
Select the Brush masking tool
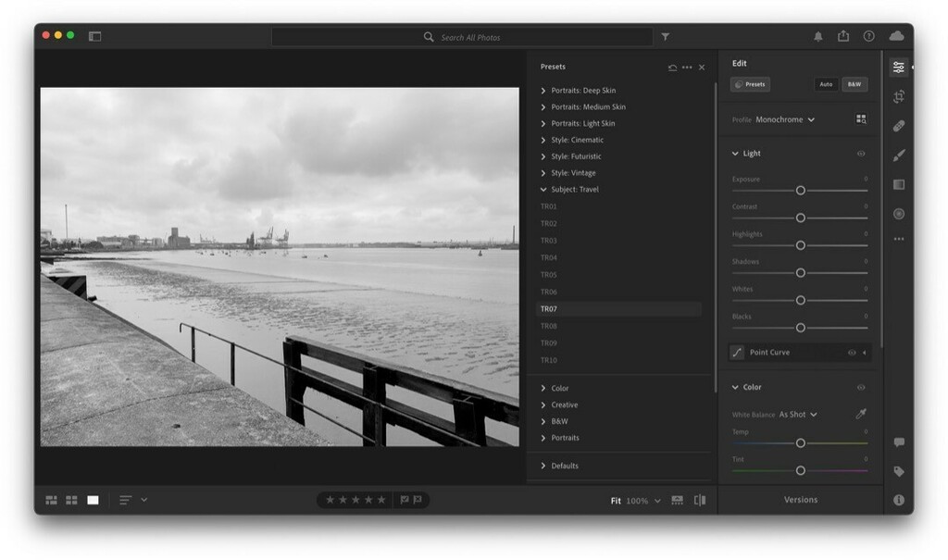pos(899,156)
